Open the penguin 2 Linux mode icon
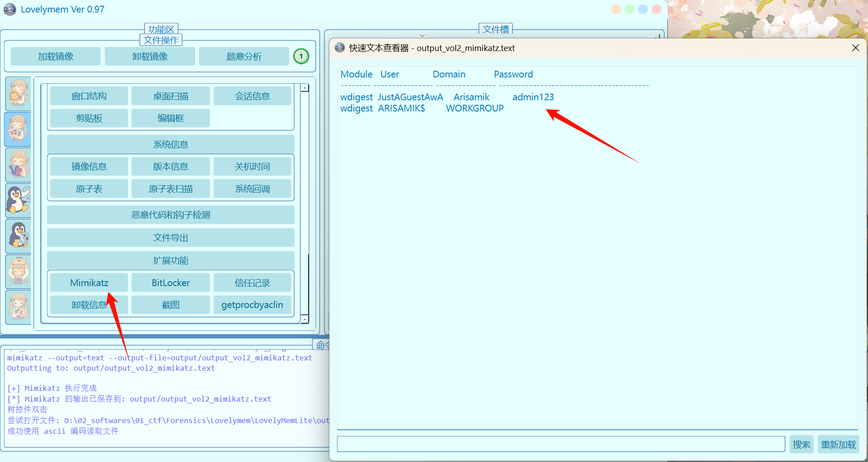 (18, 200)
